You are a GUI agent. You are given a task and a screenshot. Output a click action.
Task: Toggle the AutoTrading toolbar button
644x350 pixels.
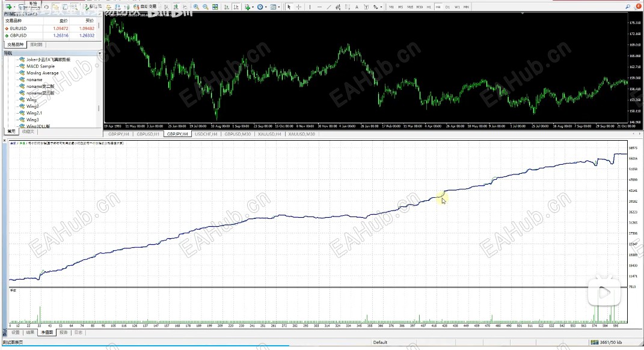146,7
